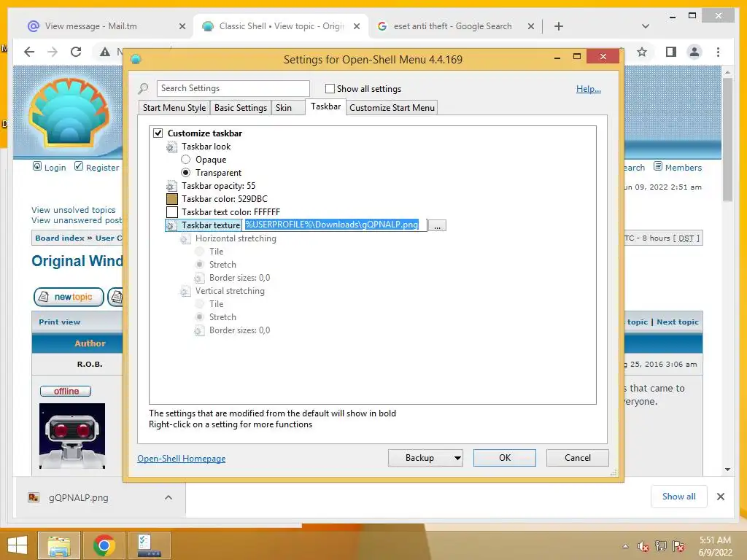The width and height of the screenshot is (747, 560).
Task: Click gear icon beside Taskbar texture
Action: [x=171, y=225]
